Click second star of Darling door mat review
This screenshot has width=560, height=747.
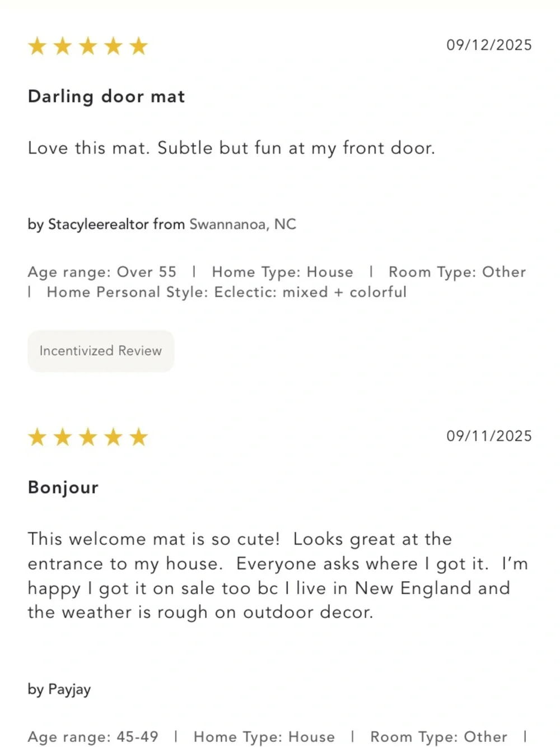(63, 46)
